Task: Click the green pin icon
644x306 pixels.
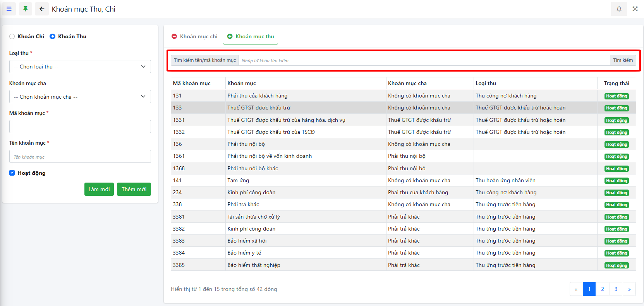Action: [x=26, y=9]
